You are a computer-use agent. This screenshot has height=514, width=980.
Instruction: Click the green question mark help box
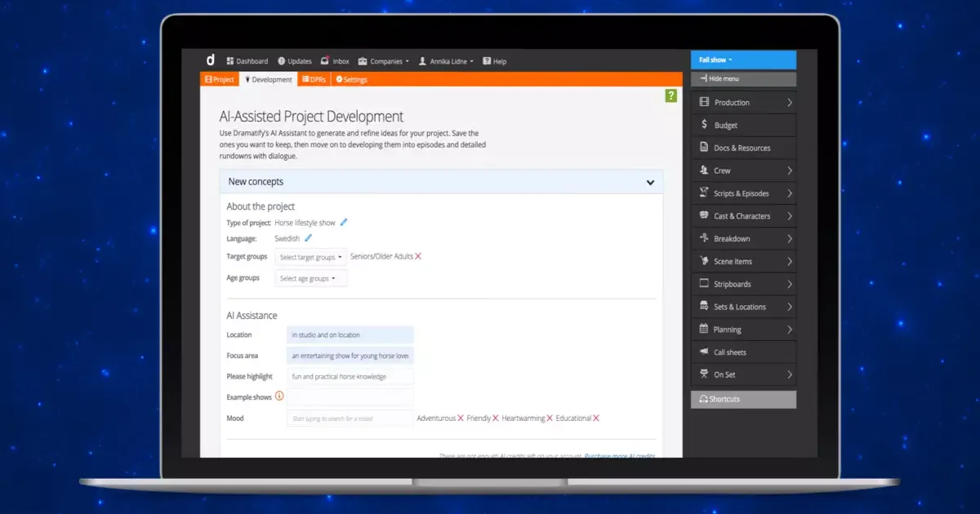[x=670, y=96]
